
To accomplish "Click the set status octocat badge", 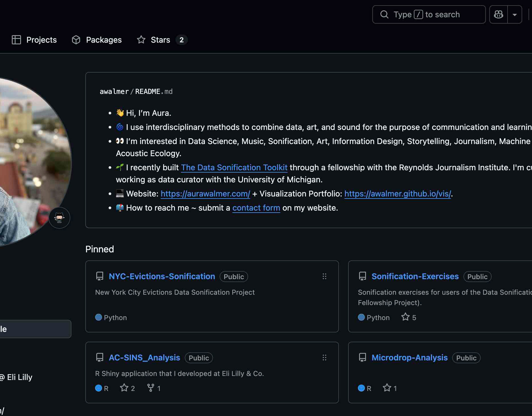I will coord(59,218).
